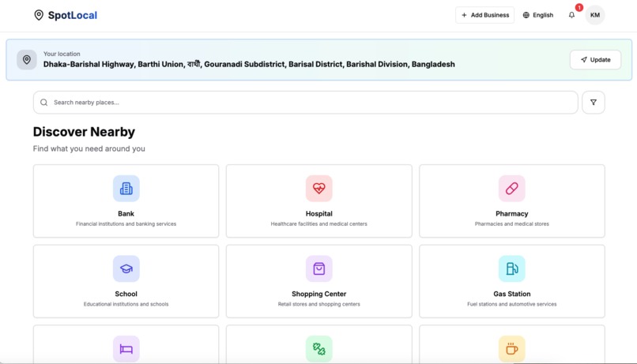Screen dimensions: 637x364
Task: Select the orange coffee cup icon card
Action: coord(512,348)
